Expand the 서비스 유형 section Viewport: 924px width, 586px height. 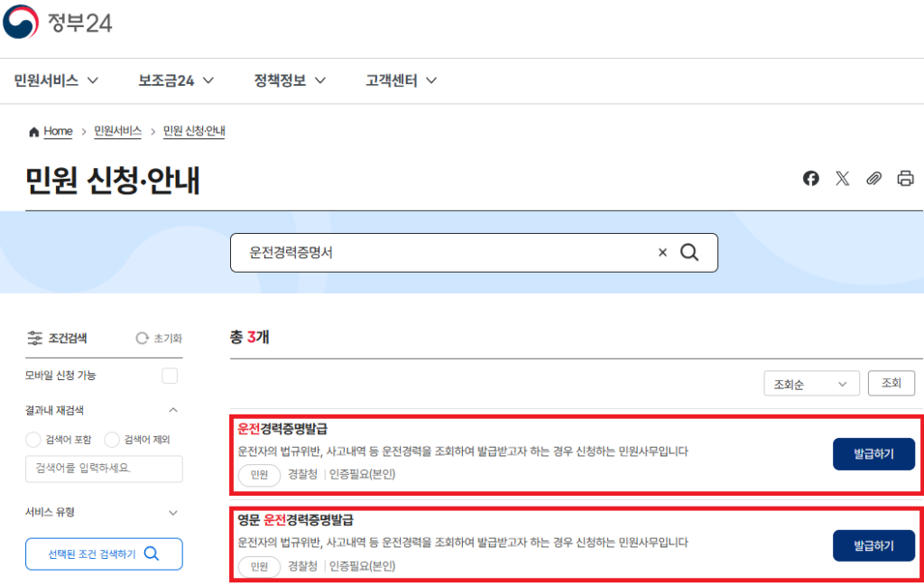(x=173, y=513)
